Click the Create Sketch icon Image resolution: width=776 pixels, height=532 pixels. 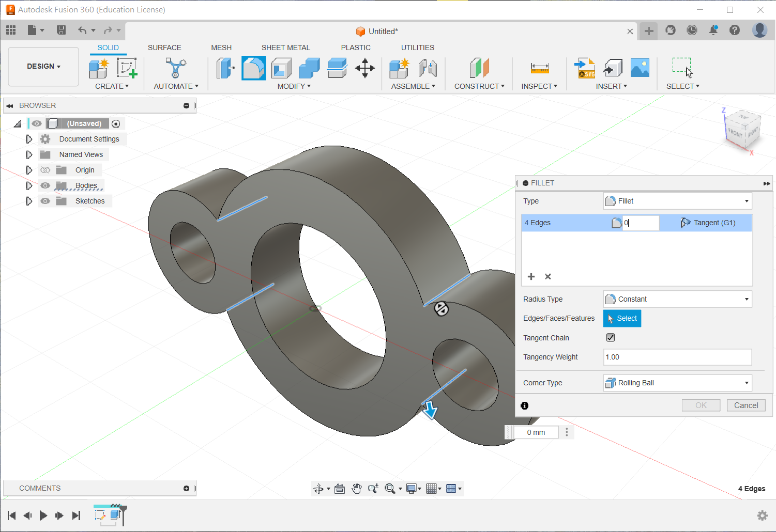point(127,68)
